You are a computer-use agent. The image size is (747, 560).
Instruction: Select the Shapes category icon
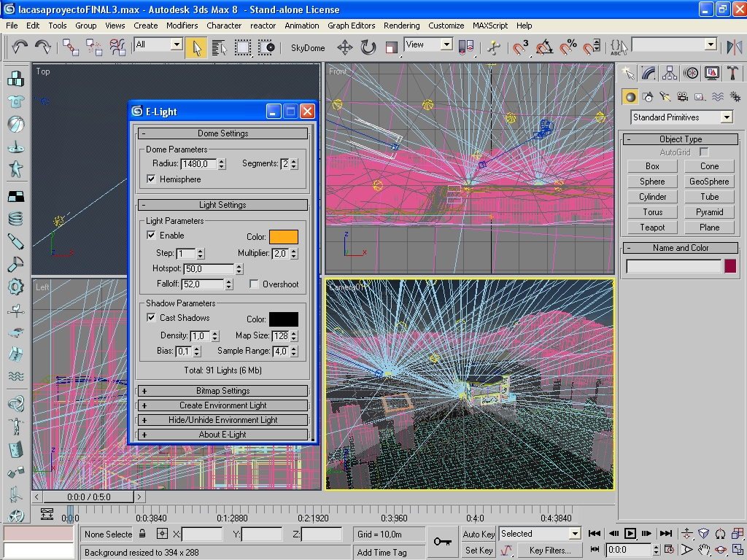click(648, 97)
